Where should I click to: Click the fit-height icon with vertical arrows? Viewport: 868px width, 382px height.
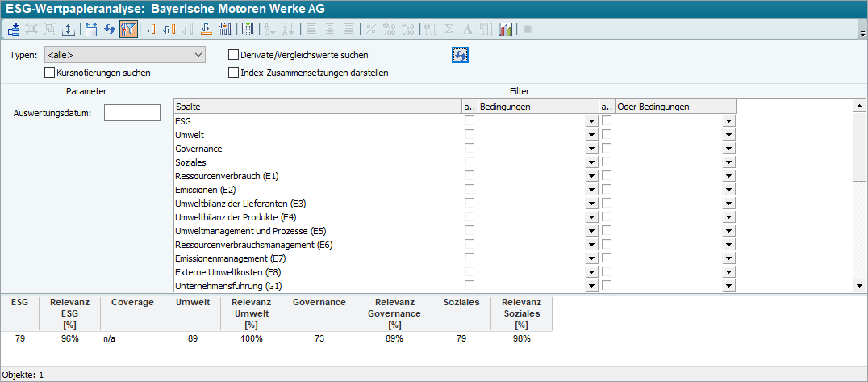(x=69, y=29)
